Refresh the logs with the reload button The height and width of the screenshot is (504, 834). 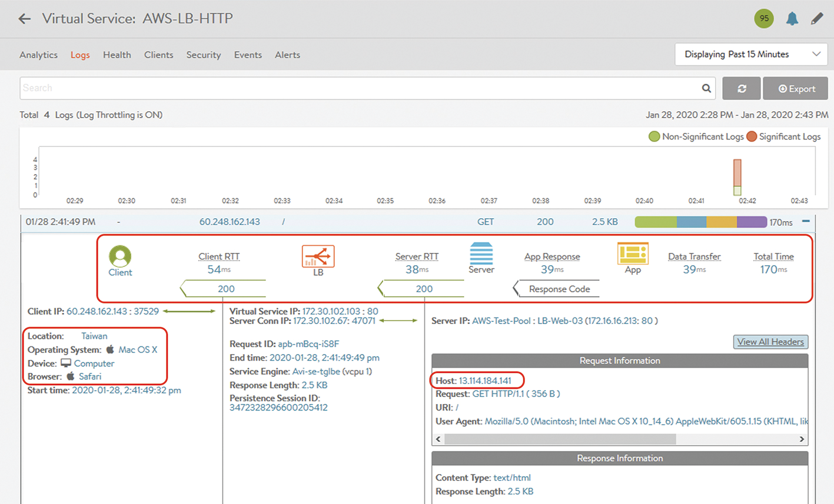742,88
